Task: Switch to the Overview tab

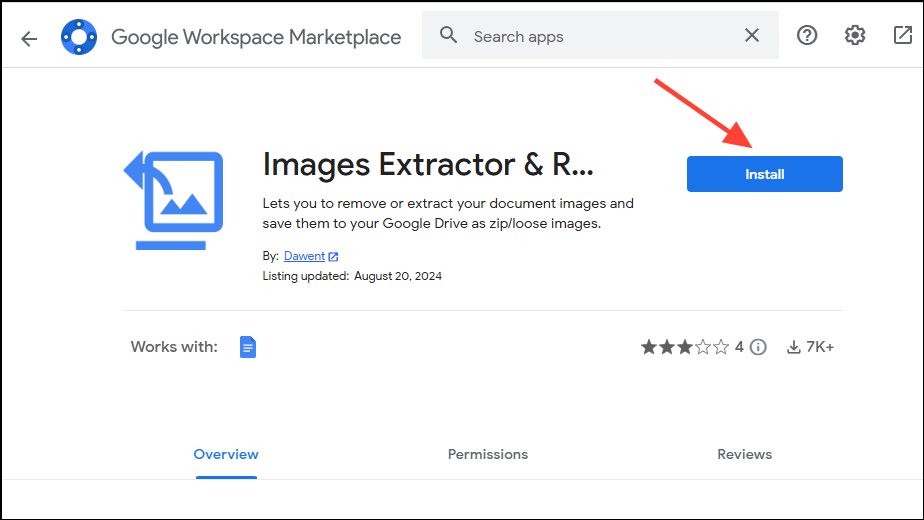Action: tap(226, 455)
